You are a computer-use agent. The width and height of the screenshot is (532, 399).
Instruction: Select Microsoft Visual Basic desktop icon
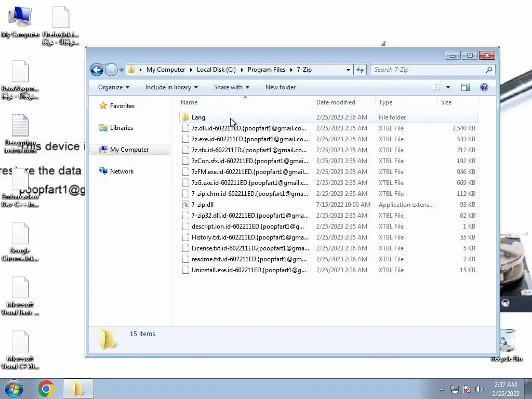point(20,296)
